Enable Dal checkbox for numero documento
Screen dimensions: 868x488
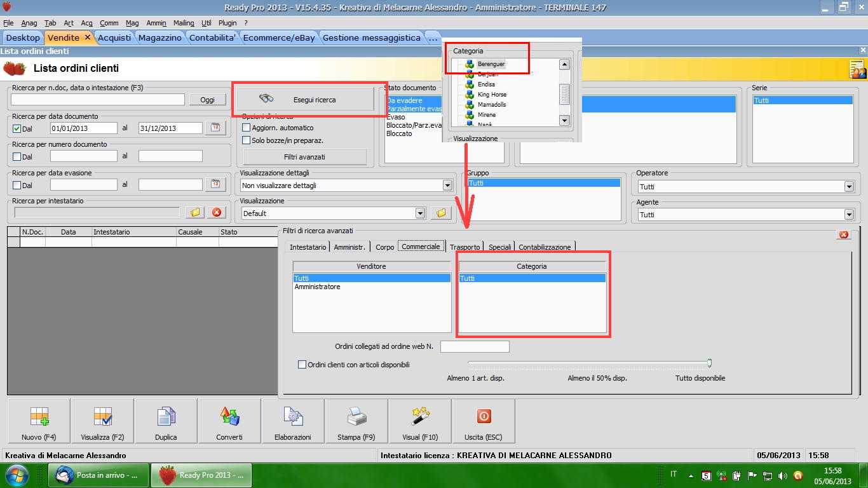tap(17, 157)
